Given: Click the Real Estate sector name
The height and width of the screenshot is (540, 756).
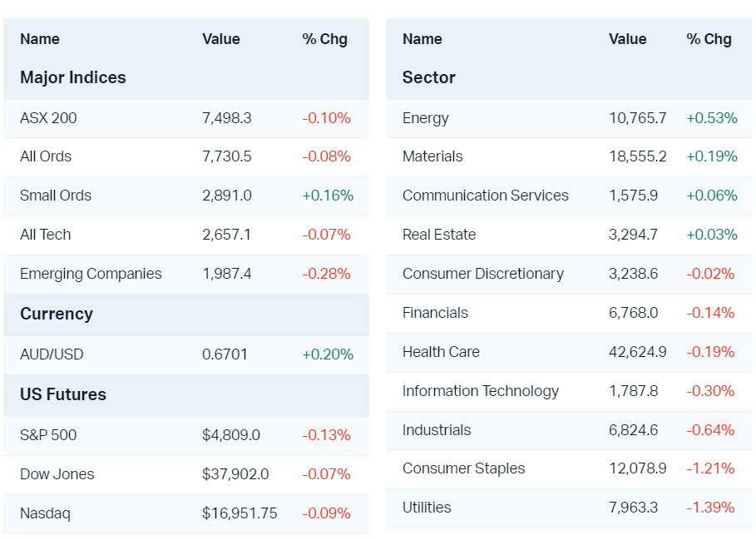Looking at the screenshot, I should (x=439, y=235).
